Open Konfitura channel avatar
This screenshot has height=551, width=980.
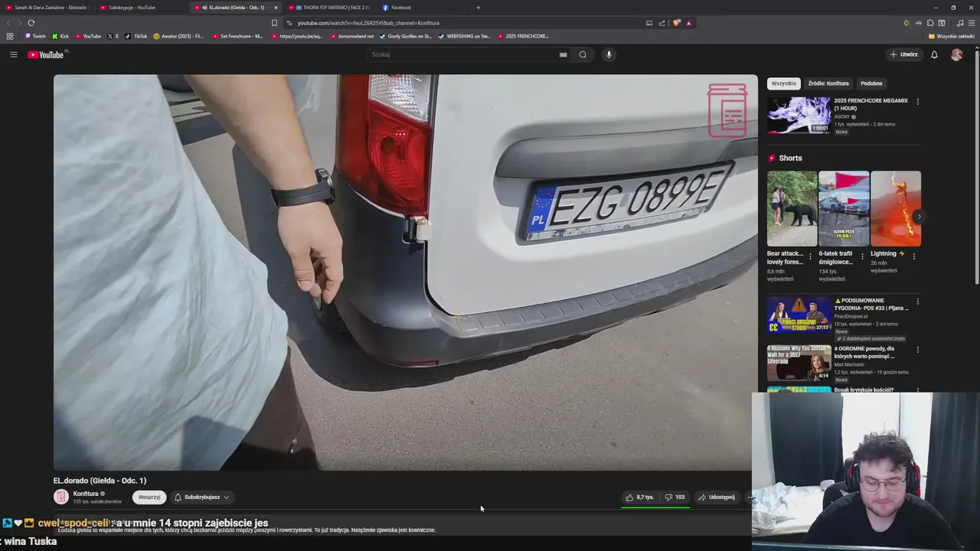61,497
